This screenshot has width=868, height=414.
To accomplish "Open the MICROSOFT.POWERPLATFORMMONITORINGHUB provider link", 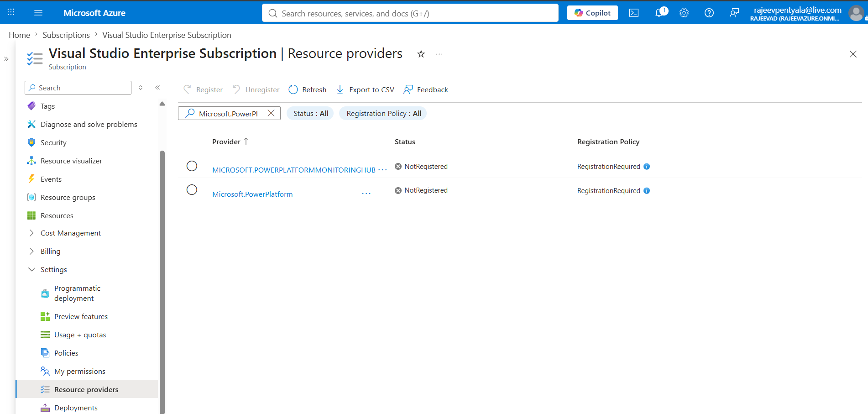I will click(x=294, y=170).
